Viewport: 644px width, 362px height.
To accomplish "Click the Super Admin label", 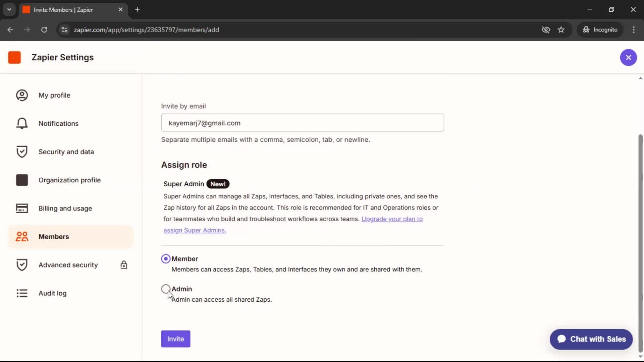I will pyautogui.click(x=184, y=184).
